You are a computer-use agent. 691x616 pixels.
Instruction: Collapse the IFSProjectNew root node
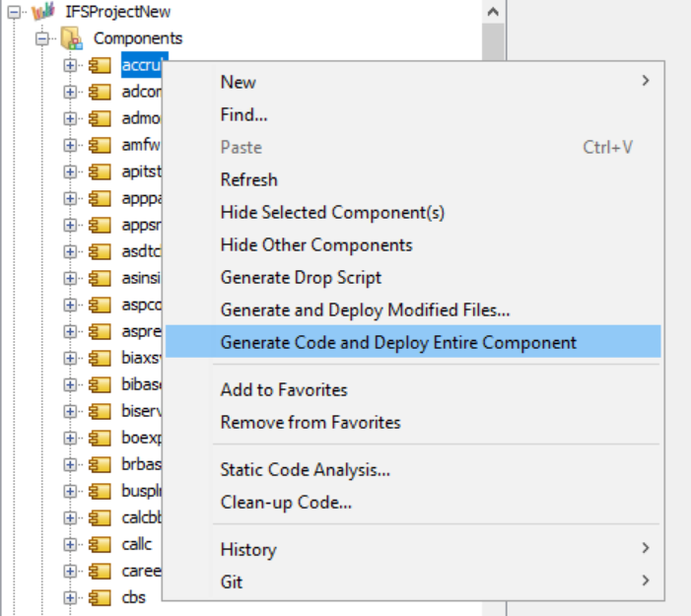14,13
